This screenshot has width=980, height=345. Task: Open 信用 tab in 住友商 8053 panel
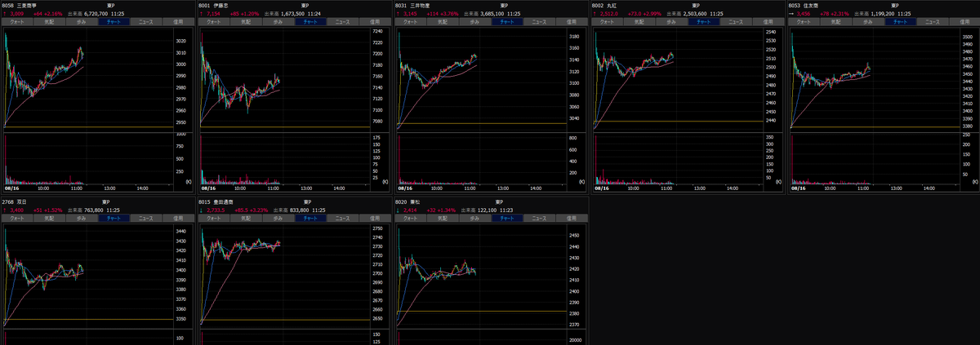(964, 22)
